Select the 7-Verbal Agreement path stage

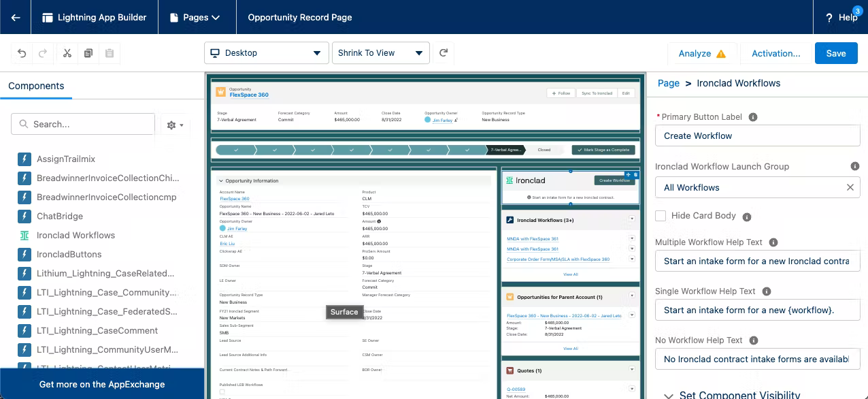(x=505, y=150)
